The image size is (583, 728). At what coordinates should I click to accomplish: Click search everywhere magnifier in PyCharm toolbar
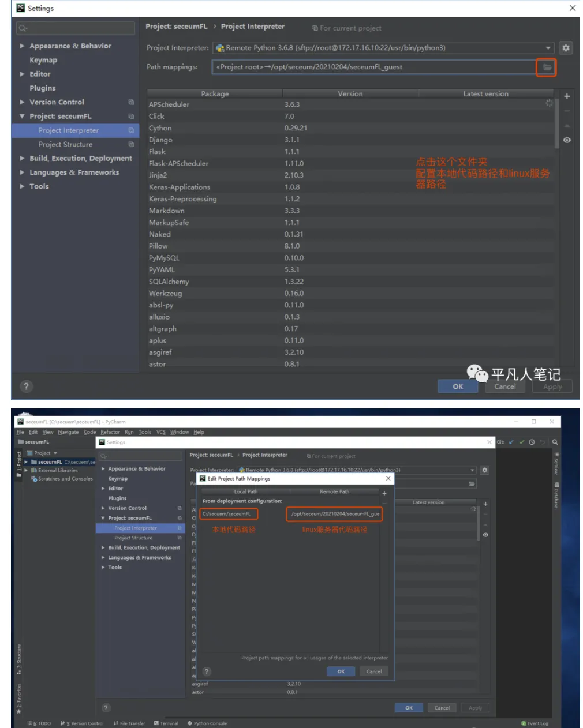pos(555,442)
